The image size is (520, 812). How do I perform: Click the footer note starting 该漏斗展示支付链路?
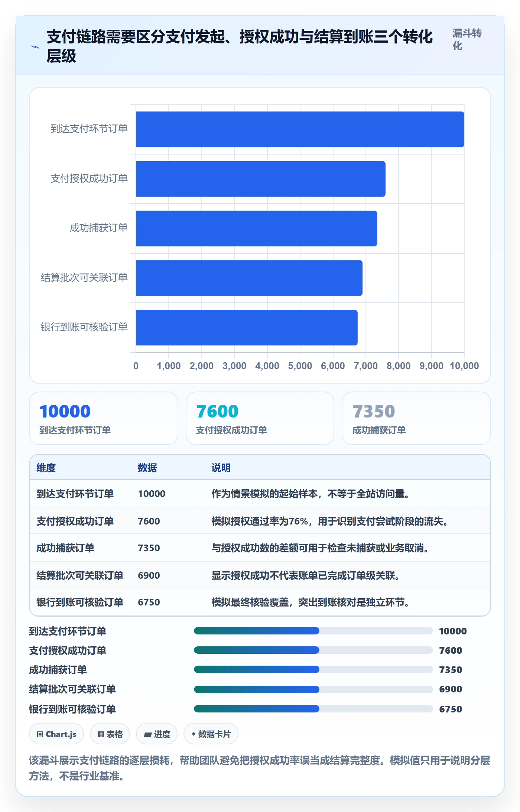click(x=260, y=768)
